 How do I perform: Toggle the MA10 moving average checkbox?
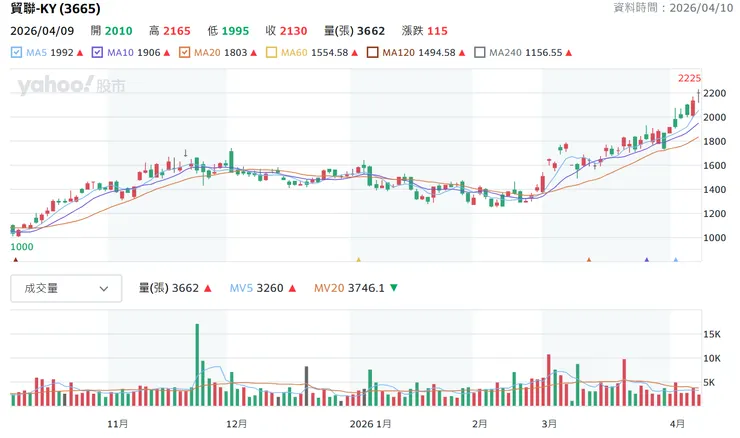click(x=97, y=52)
